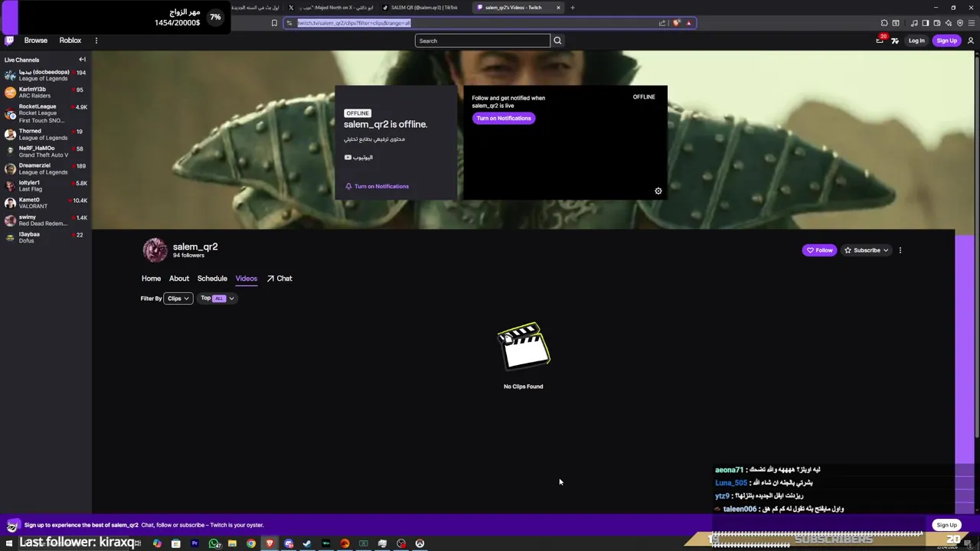Viewport: 980px width, 551px height.
Task: Open Microsoft Store from the taskbar
Action: (x=175, y=543)
